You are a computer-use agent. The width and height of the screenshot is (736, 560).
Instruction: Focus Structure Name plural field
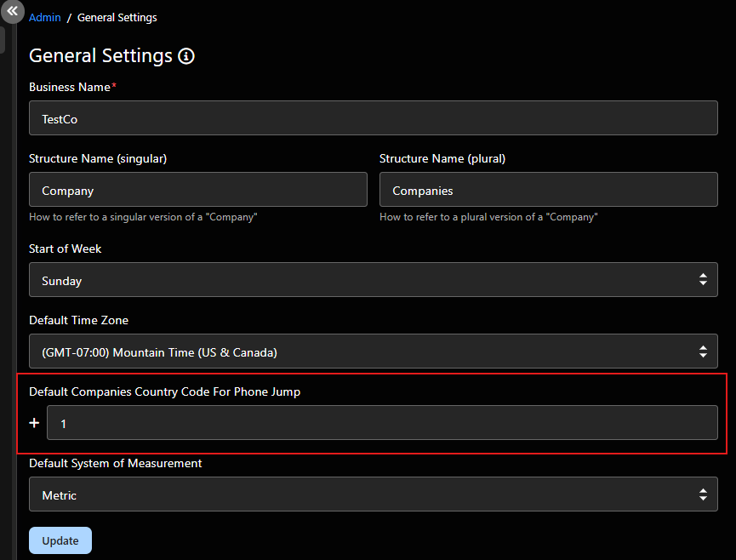(x=548, y=190)
